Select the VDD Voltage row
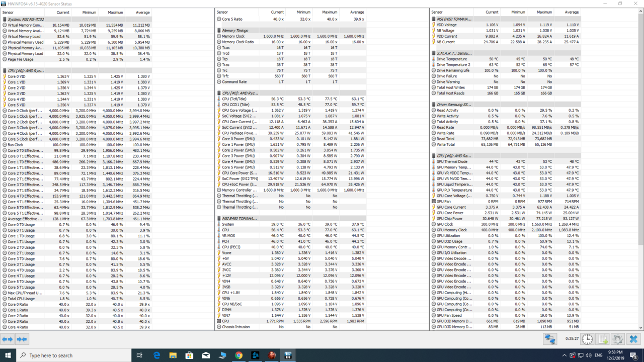The width and height of the screenshot is (644, 362). pos(505,25)
